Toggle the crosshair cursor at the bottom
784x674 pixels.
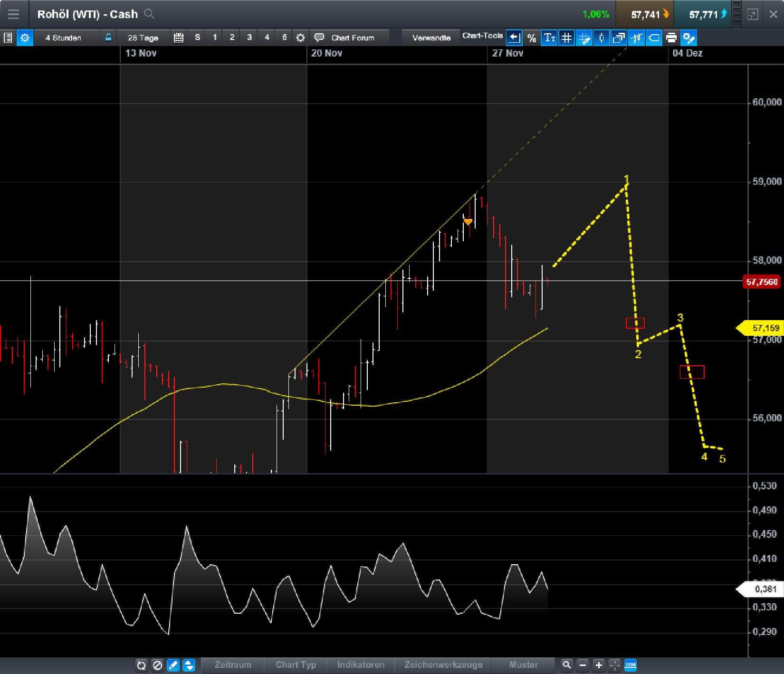[x=615, y=665]
